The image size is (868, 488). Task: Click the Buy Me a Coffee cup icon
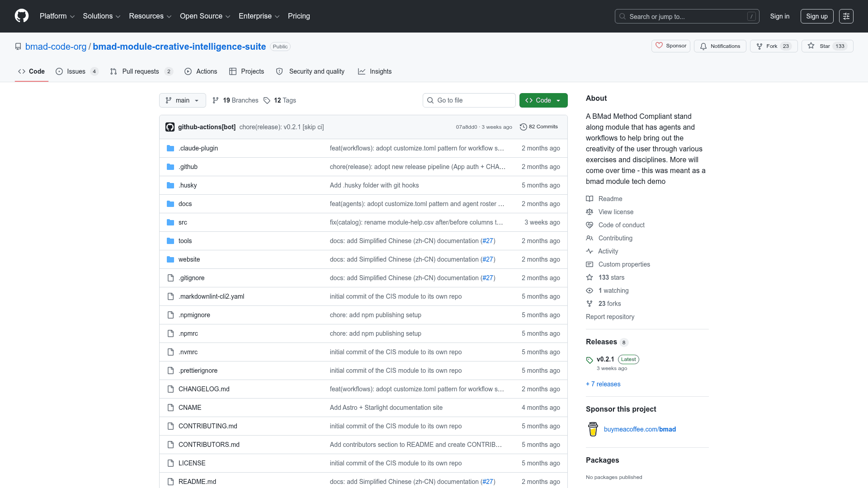[593, 429]
